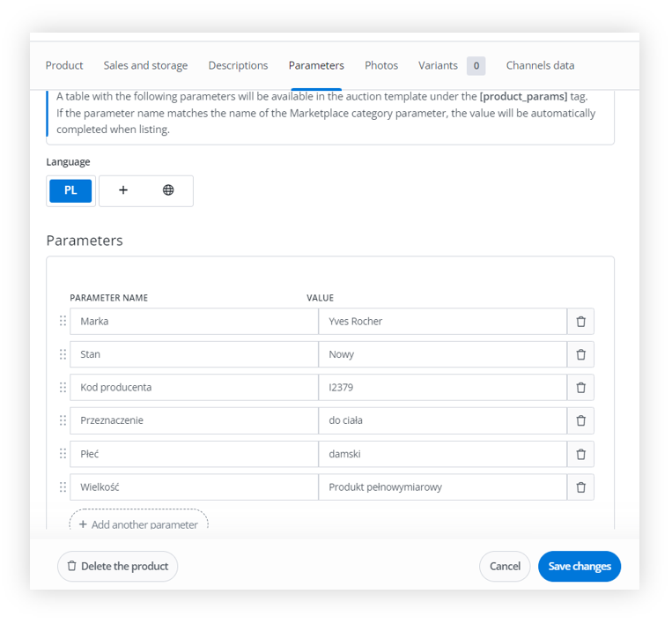Delete the Płeć parameter row
Screen dimensions: 672x624
click(580, 454)
